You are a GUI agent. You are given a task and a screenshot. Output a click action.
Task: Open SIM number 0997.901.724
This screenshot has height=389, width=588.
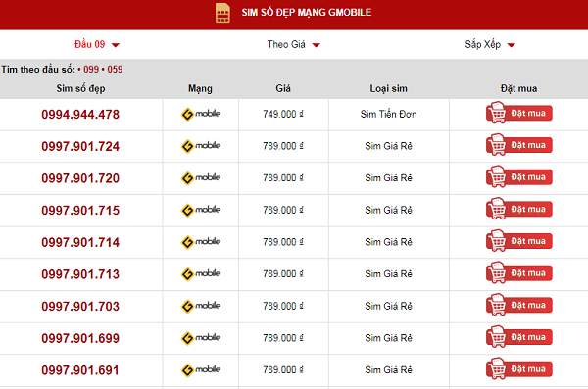pos(80,146)
